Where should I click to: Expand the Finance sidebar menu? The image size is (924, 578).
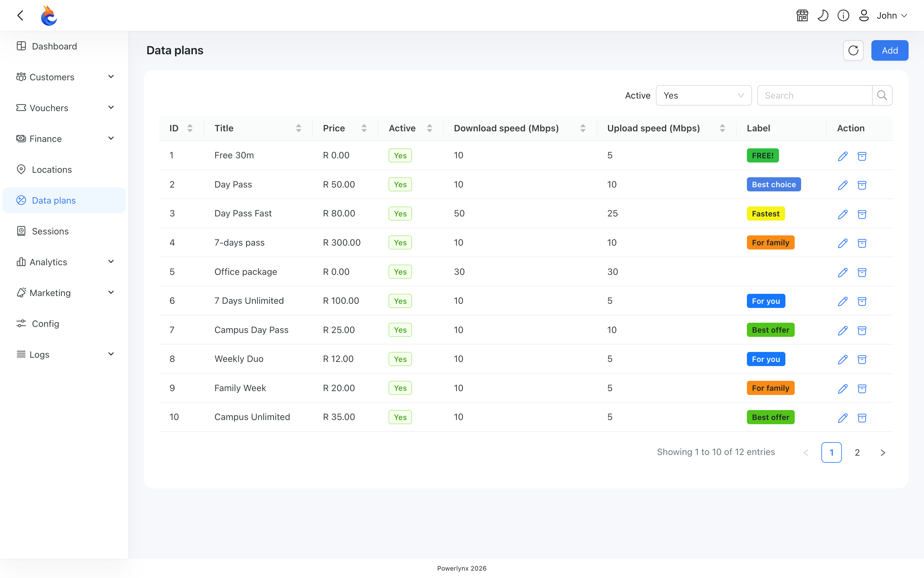coord(64,138)
